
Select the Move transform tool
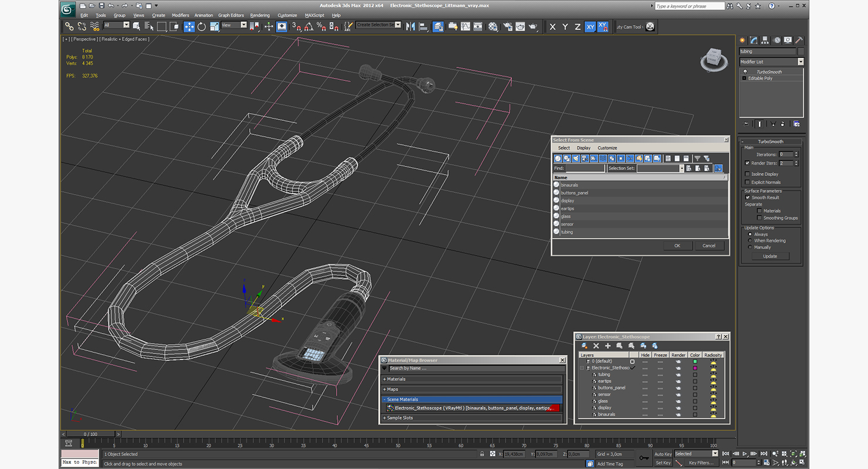pyautogui.click(x=189, y=26)
